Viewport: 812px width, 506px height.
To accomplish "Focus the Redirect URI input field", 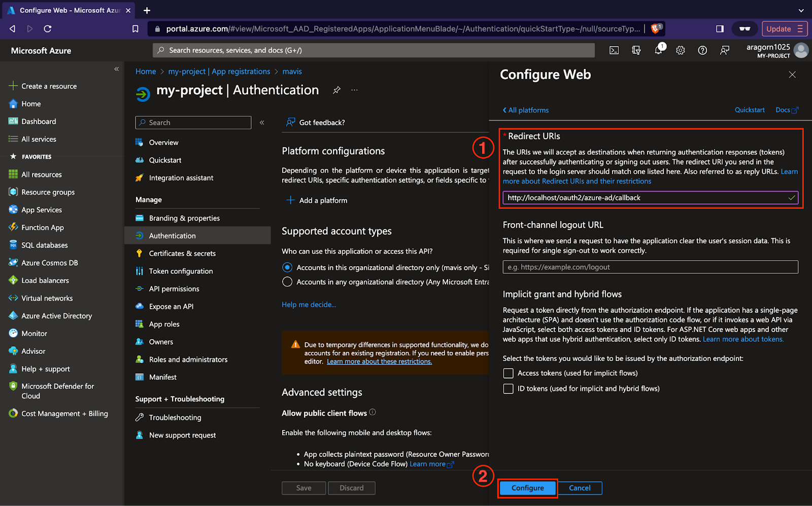I will point(650,198).
